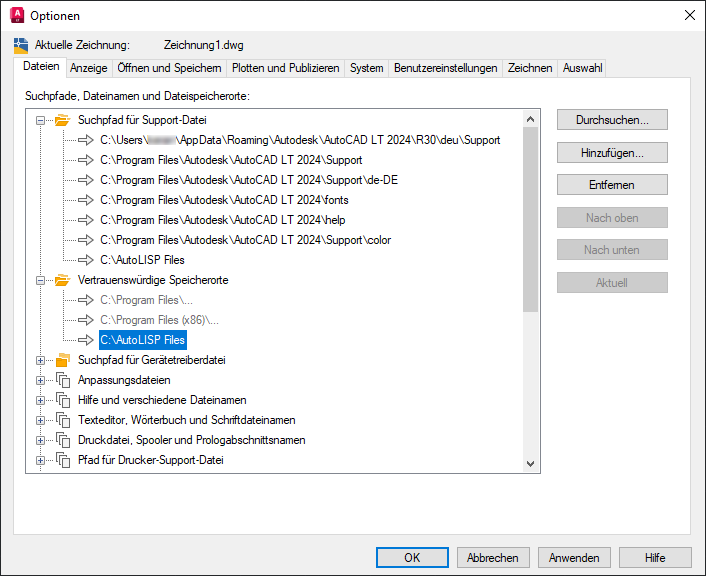706x576 pixels.
Task: Click the files icon beside Druckdatei, Spooler
Action: point(63,440)
